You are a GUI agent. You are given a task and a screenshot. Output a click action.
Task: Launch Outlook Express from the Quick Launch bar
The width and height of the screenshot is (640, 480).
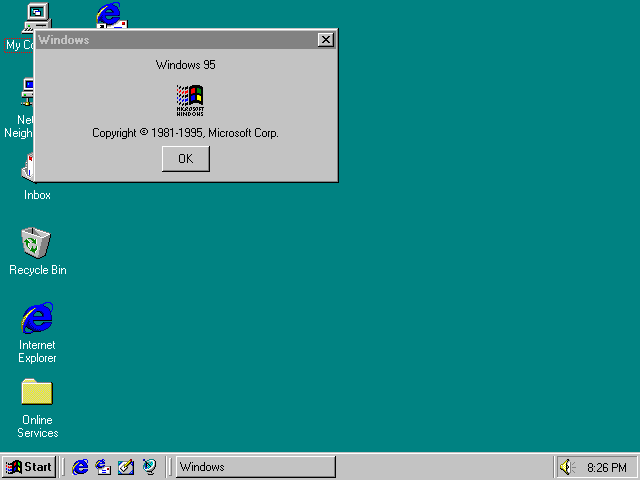pyautogui.click(x=103, y=467)
